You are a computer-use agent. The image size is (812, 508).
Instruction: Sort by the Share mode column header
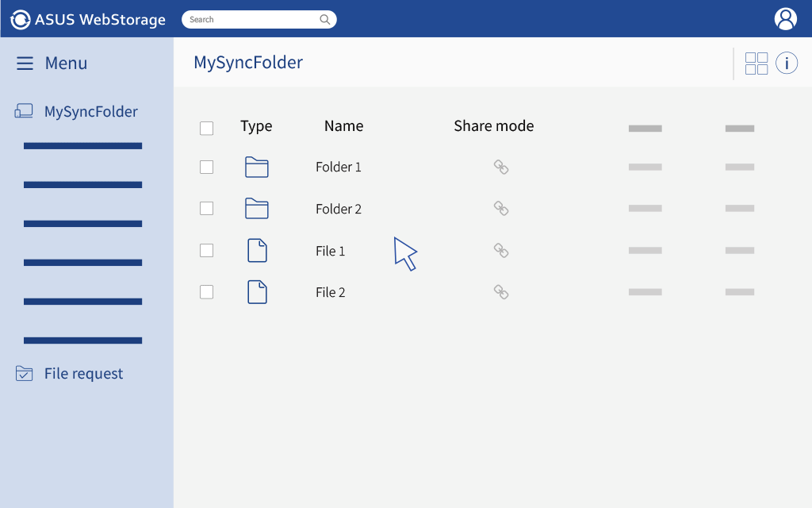pyautogui.click(x=493, y=126)
